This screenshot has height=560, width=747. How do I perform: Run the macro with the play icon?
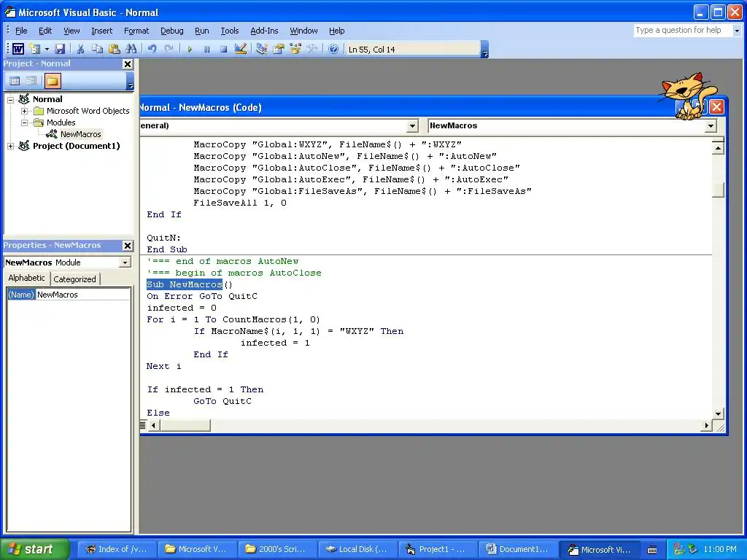[190, 49]
